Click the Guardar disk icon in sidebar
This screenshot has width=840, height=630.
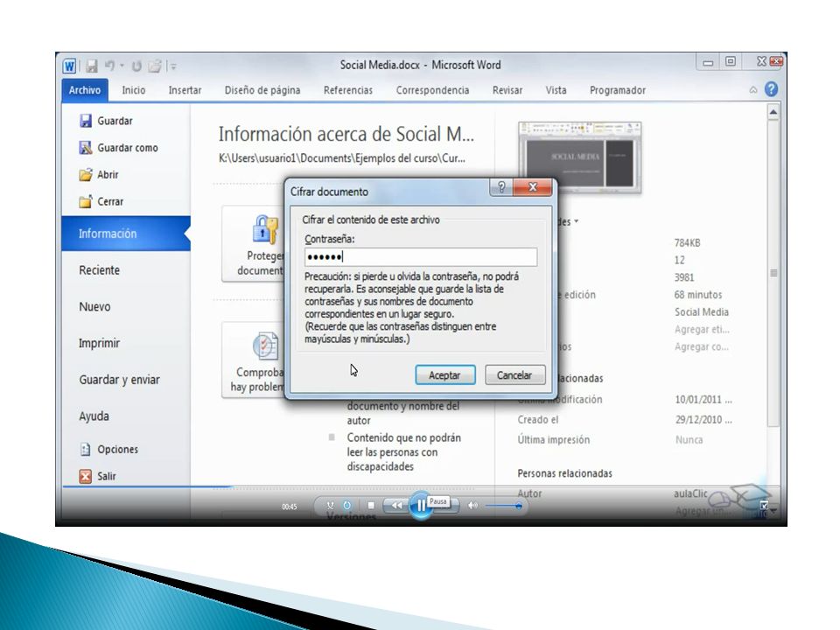tap(86, 121)
